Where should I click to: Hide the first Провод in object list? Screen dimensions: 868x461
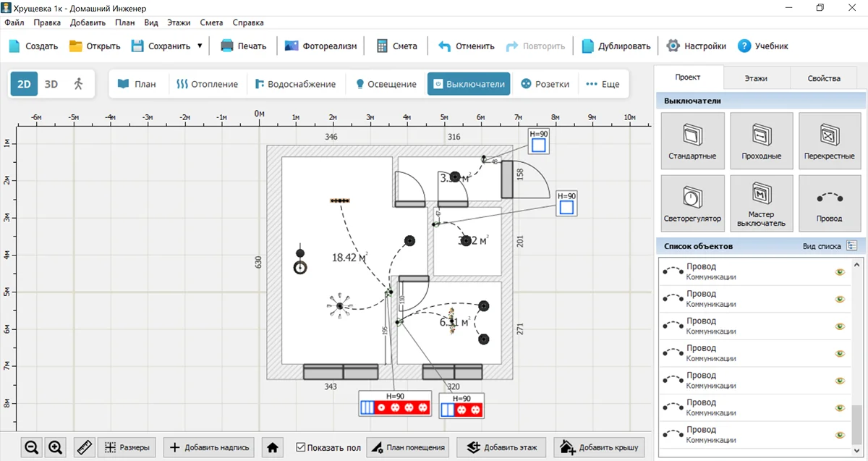(839, 272)
